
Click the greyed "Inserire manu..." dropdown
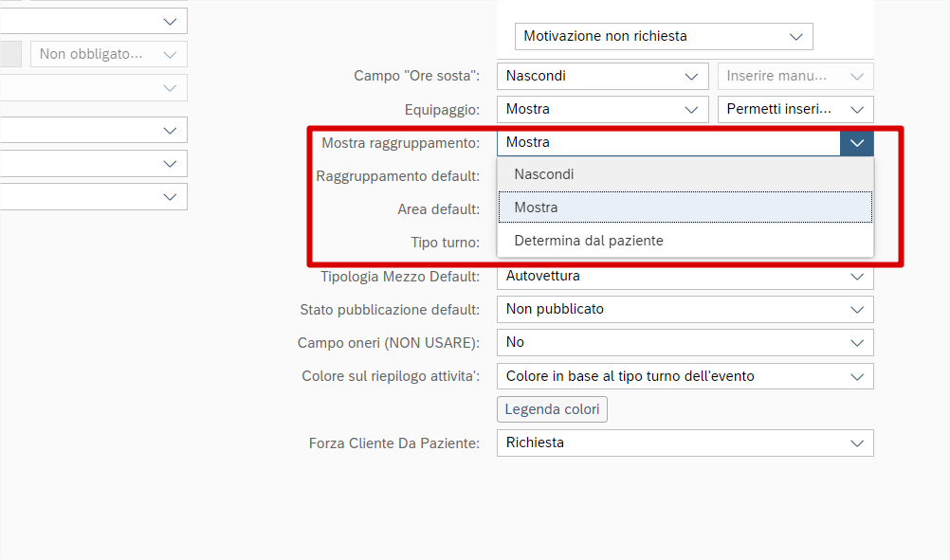pos(795,76)
